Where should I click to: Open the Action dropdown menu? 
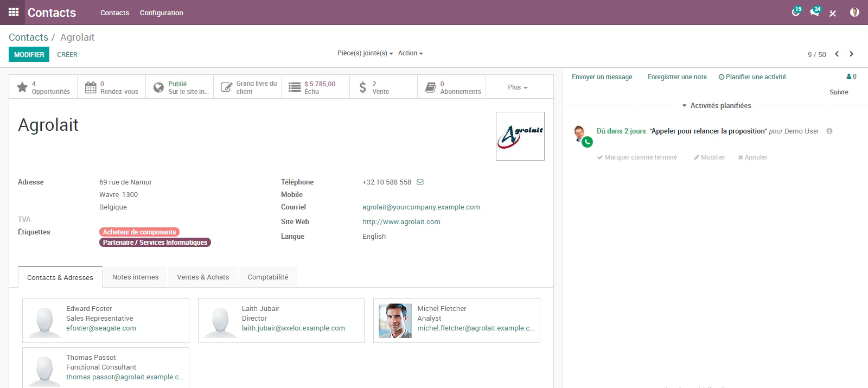(x=410, y=53)
